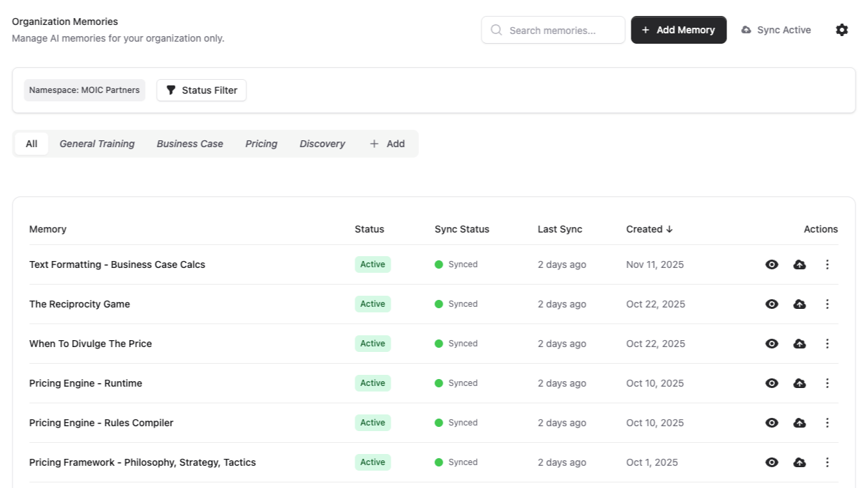Image resolution: width=868 pixels, height=488 pixels.
Task: Toggle eye icon for Text Formatting memory
Action: pyautogui.click(x=772, y=264)
